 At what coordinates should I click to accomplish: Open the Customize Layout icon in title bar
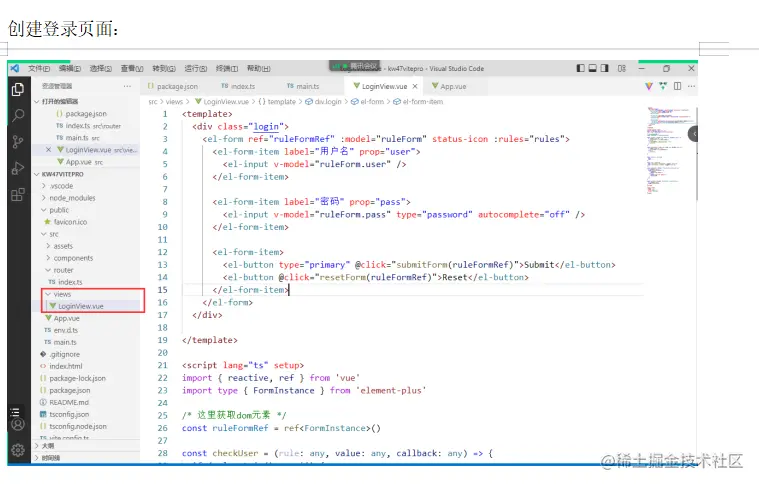click(x=622, y=68)
